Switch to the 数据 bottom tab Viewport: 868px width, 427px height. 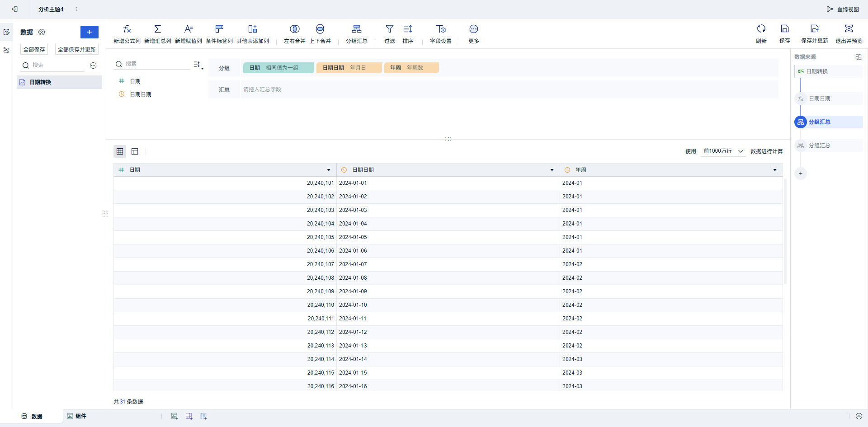tap(32, 416)
